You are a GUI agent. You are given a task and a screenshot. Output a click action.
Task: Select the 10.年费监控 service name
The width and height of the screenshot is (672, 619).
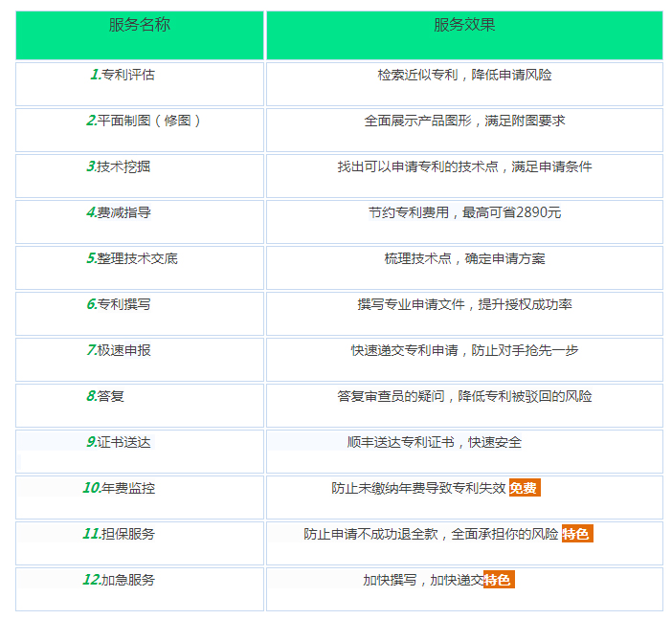click(x=119, y=488)
